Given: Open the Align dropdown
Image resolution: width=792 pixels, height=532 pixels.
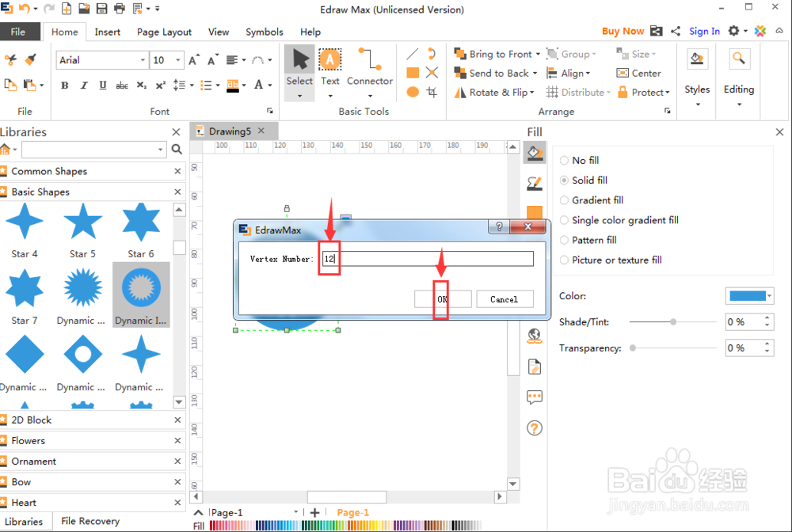Looking at the screenshot, I should point(568,73).
